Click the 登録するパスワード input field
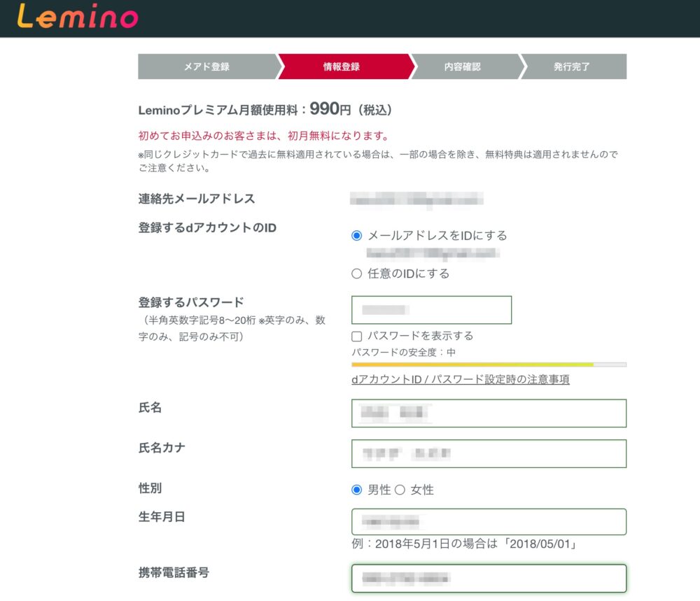 431,310
